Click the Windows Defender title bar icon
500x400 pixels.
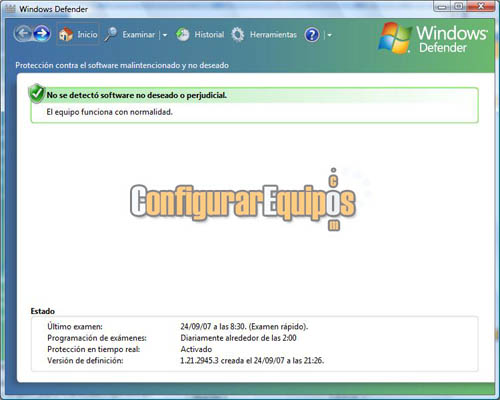[x=11, y=9]
